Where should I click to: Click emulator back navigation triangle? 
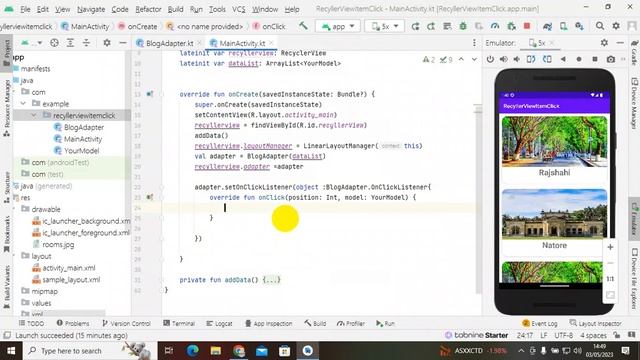tap(563, 59)
